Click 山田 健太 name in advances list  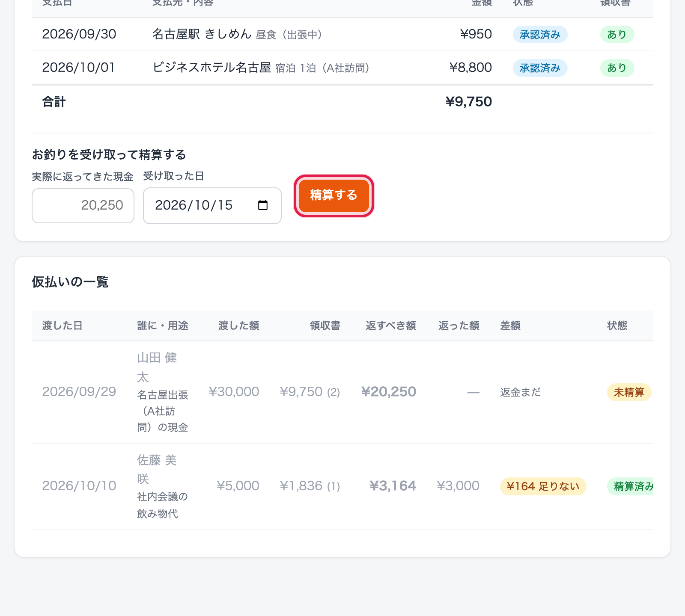157,367
